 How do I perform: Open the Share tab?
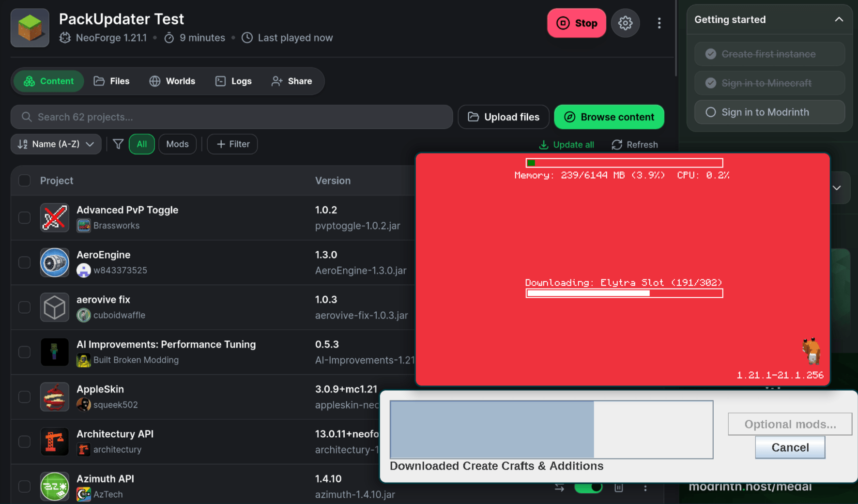(292, 81)
